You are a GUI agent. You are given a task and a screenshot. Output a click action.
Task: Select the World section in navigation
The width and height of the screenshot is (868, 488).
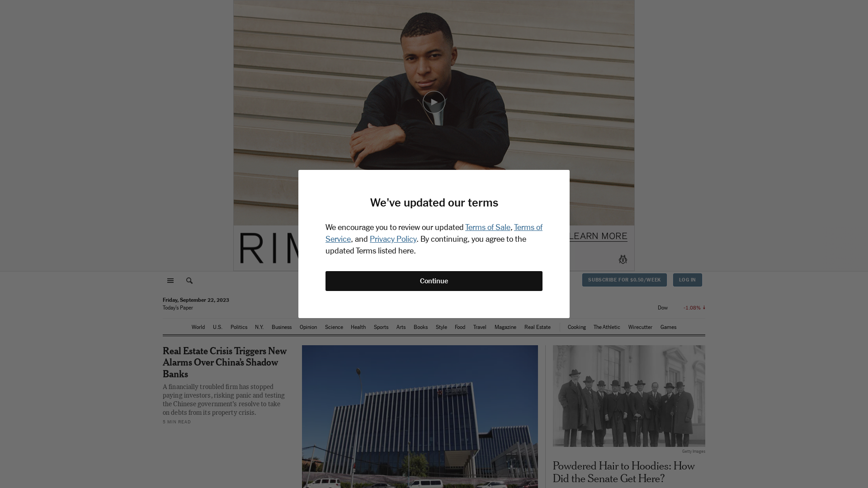198,327
